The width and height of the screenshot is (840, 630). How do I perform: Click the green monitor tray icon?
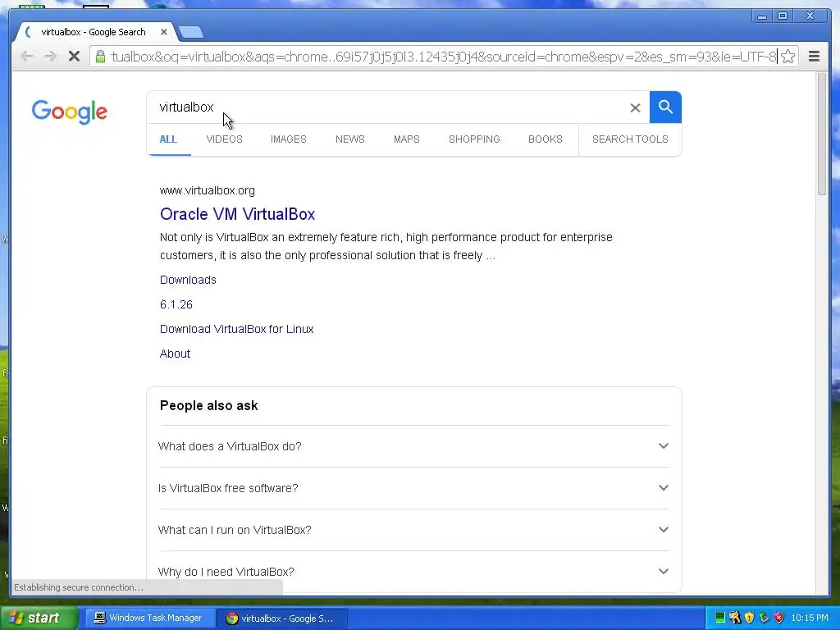[720, 618]
